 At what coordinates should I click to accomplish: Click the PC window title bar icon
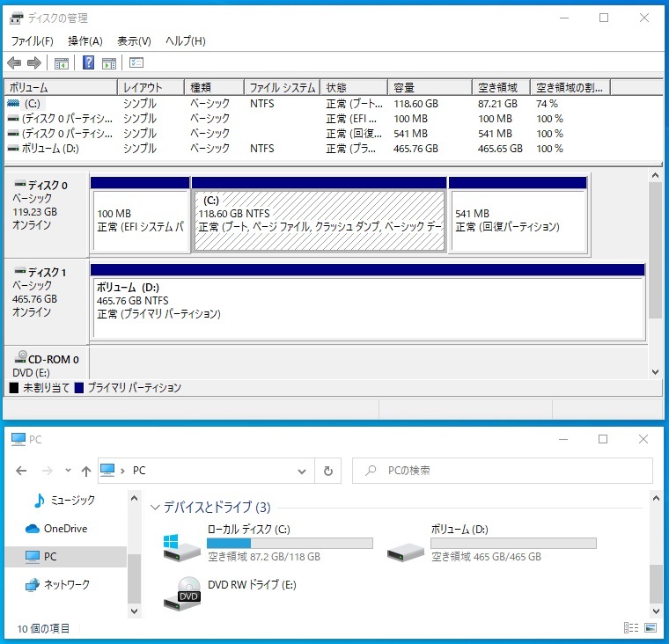[18, 439]
